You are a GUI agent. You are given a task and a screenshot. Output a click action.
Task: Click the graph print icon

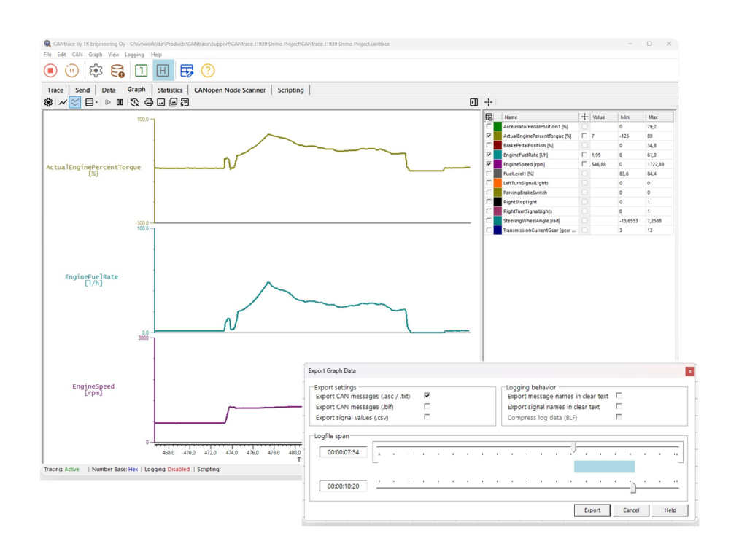[149, 102]
